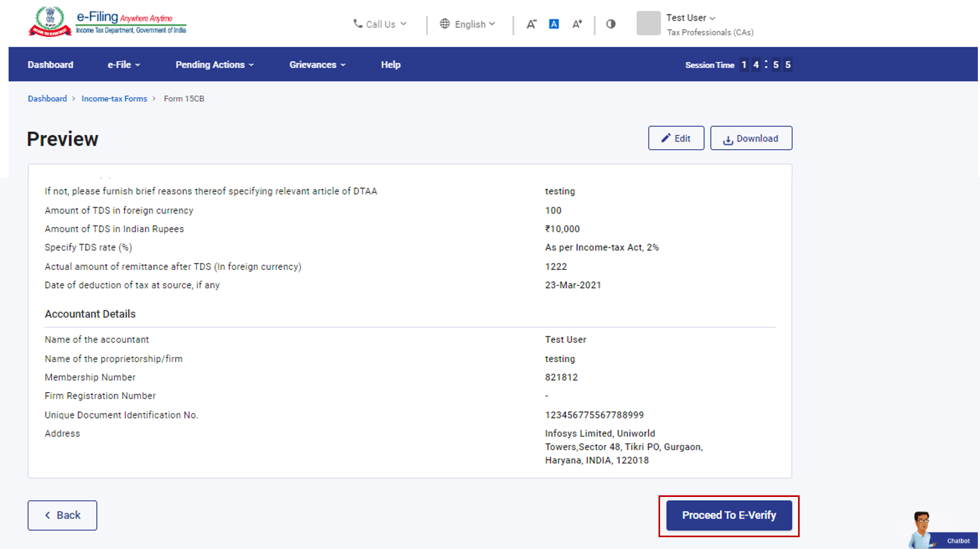The image size is (980, 549).
Task: Click the e-Filing portal logo
Action: (x=107, y=22)
